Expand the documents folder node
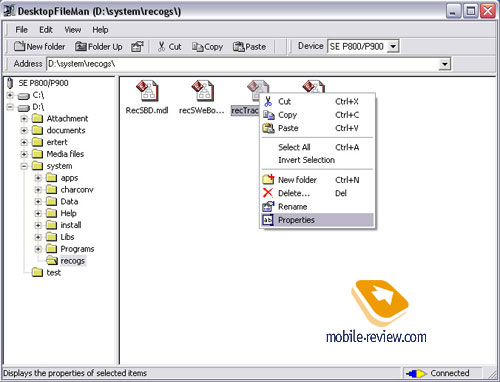The width and height of the screenshot is (500, 382). click(x=24, y=131)
